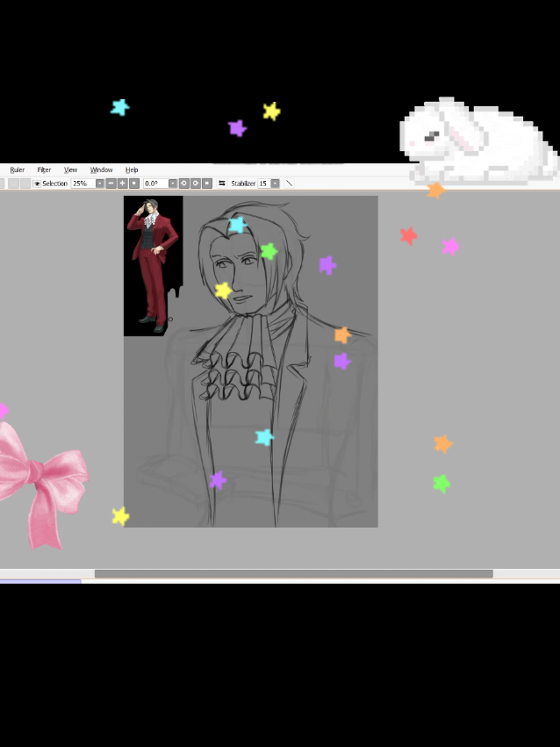
Task: Click the Stabilizer value 15 field
Action: [x=264, y=183]
